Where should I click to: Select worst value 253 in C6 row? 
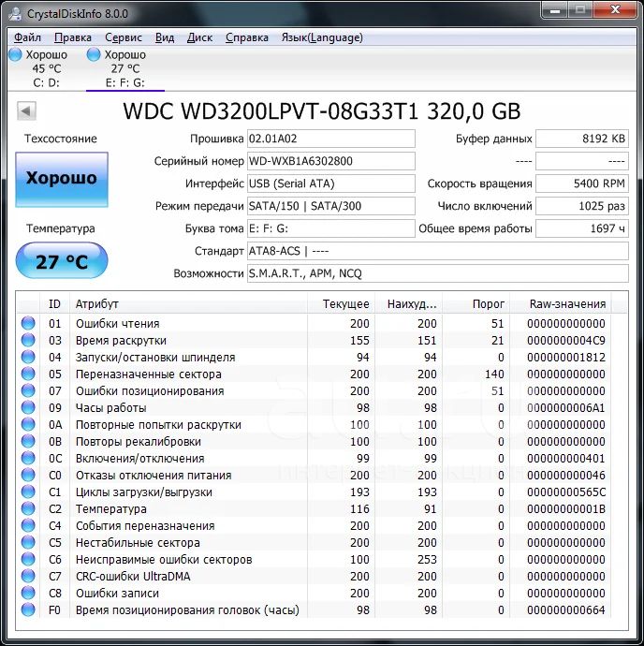tap(427, 560)
